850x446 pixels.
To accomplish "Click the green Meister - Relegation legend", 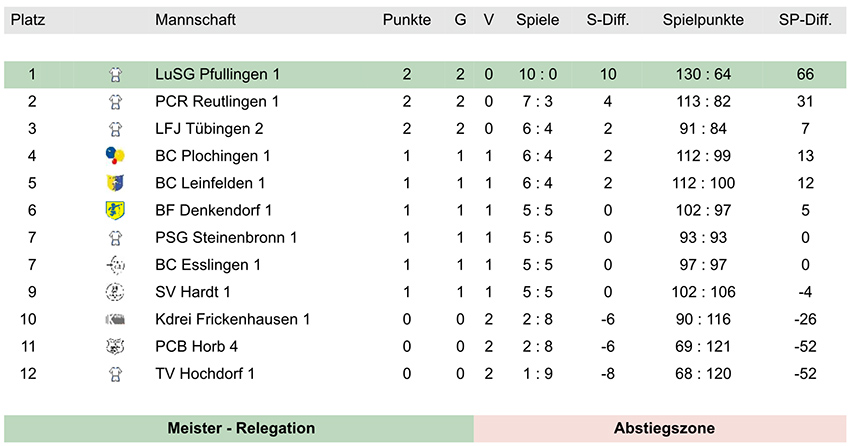I will tap(239, 428).
